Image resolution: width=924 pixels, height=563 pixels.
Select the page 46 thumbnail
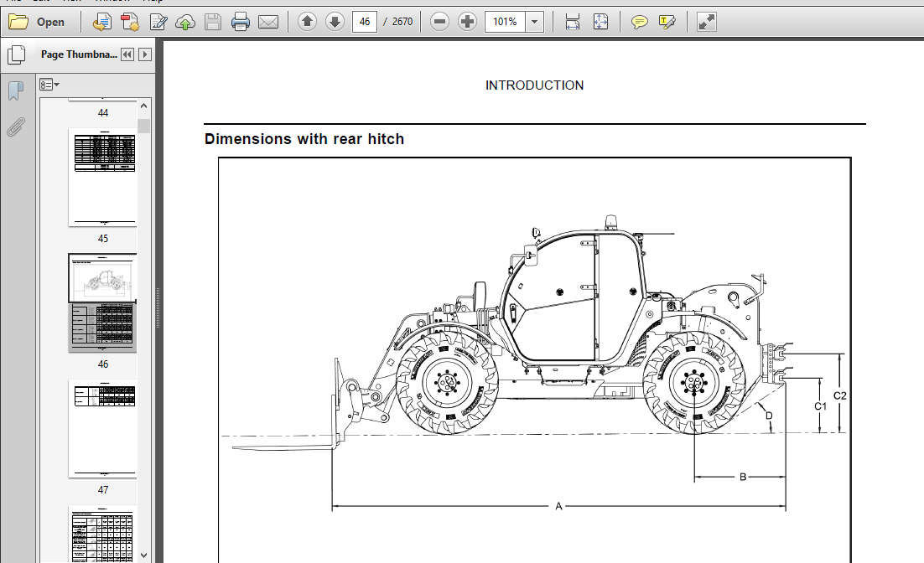coord(102,303)
